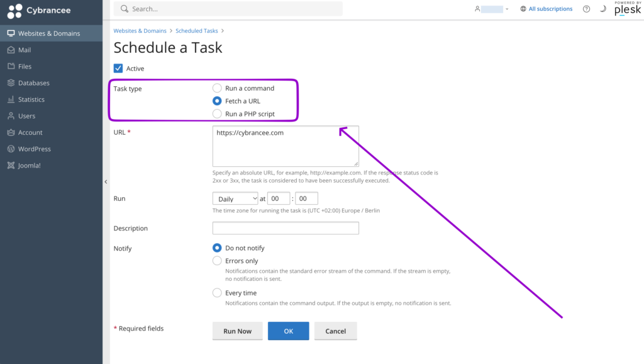Open the Files sidebar menu item
The height and width of the screenshot is (364, 644).
pos(52,66)
